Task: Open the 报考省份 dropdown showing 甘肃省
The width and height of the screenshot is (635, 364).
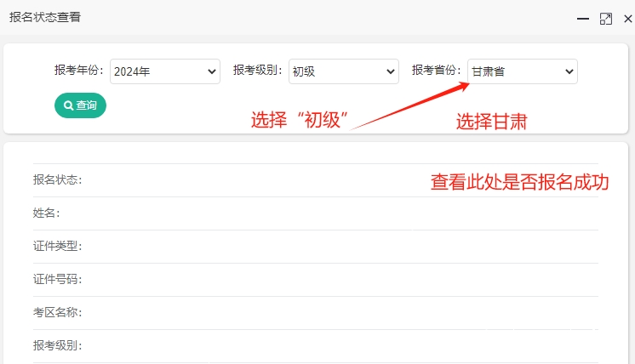Action: click(523, 71)
